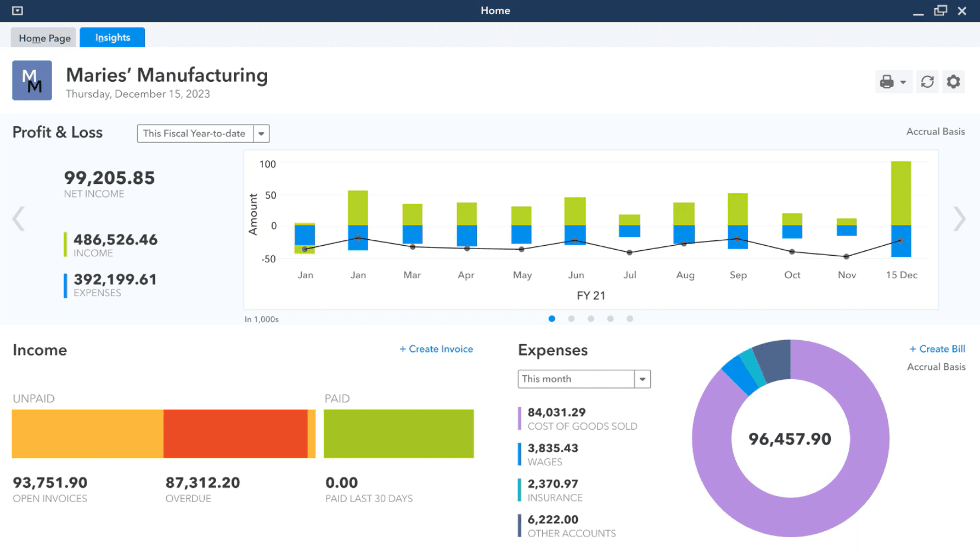Select the second carousel page dot
Screen dimensions: 980x552
click(x=571, y=319)
